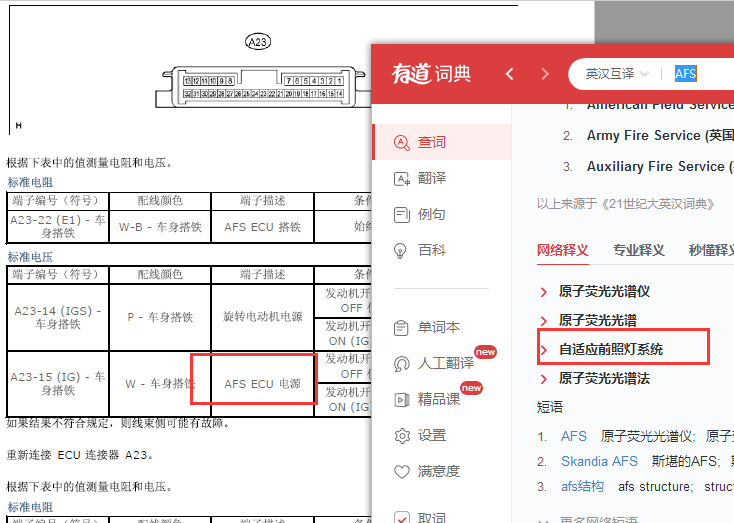The width and height of the screenshot is (734, 523).
Task: Click the 翻译 translate icon
Action: (x=402, y=178)
